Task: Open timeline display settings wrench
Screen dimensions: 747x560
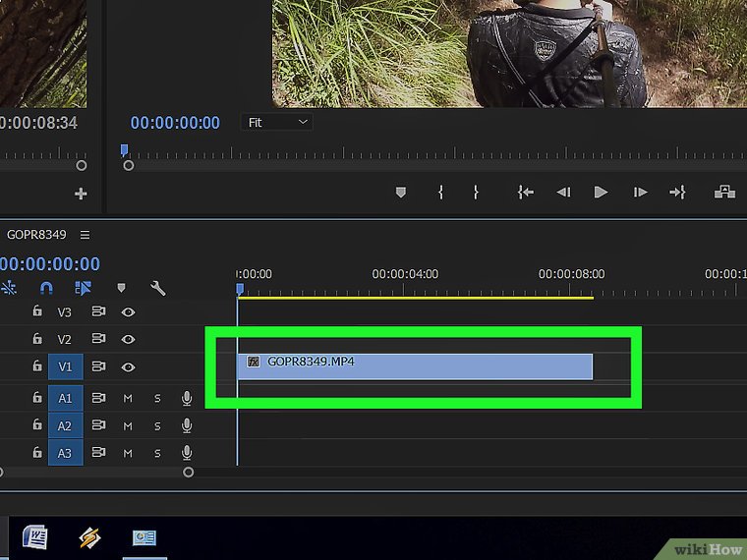Action: (x=157, y=288)
